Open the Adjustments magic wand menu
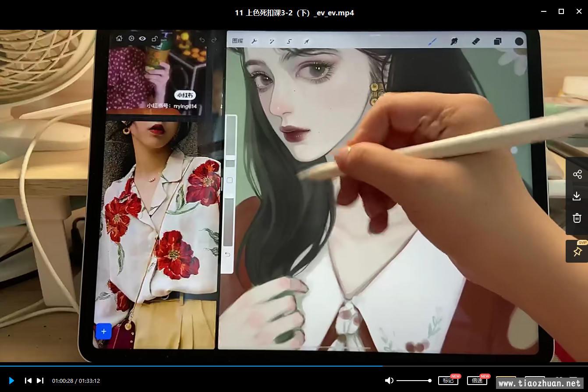The width and height of the screenshot is (588, 392). pyautogui.click(x=272, y=41)
